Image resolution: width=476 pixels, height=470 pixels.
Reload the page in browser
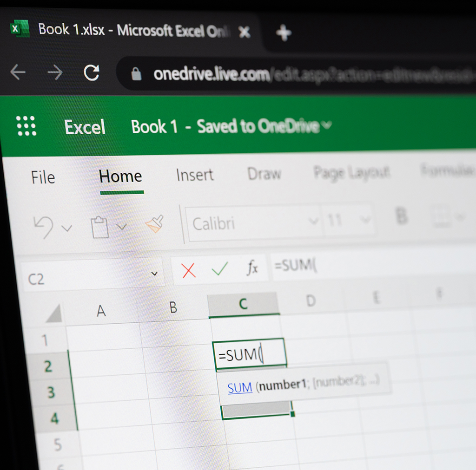91,72
